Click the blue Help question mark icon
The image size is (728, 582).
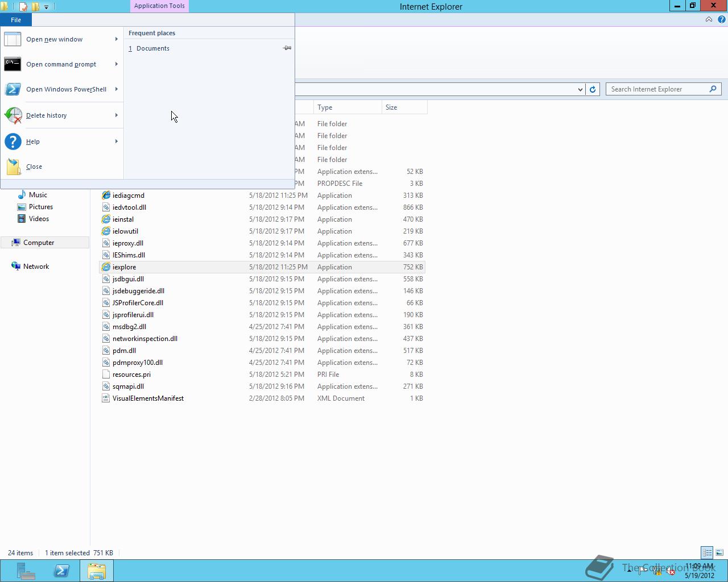[13, 142]
